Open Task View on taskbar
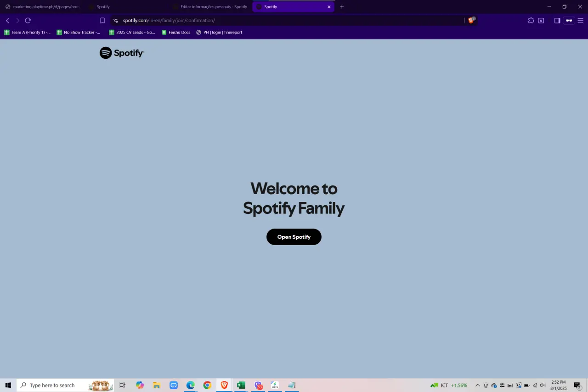This screenshot has width=588, height=392. (122, 385)
